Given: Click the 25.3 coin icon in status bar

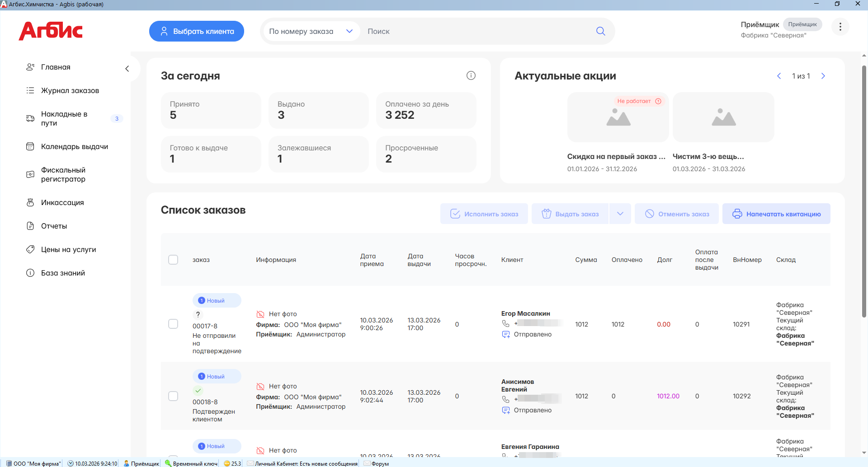Looking at the screenshot, I should (227, 463).
